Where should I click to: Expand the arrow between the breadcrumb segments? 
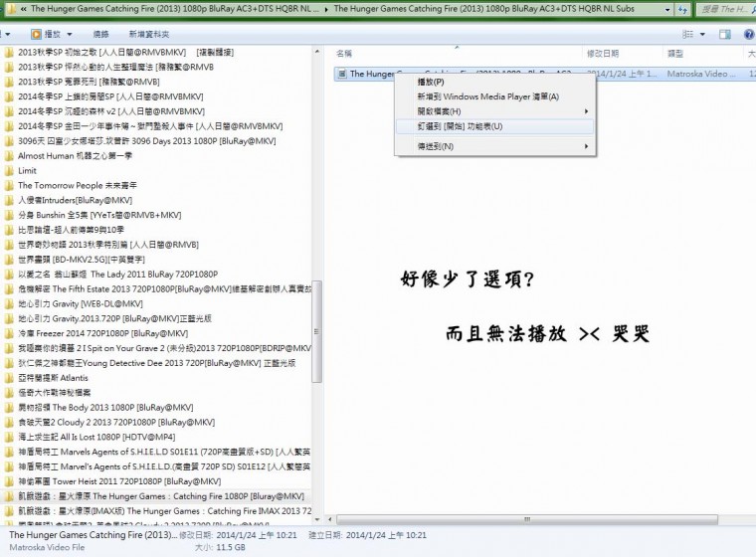pos(326,9)
